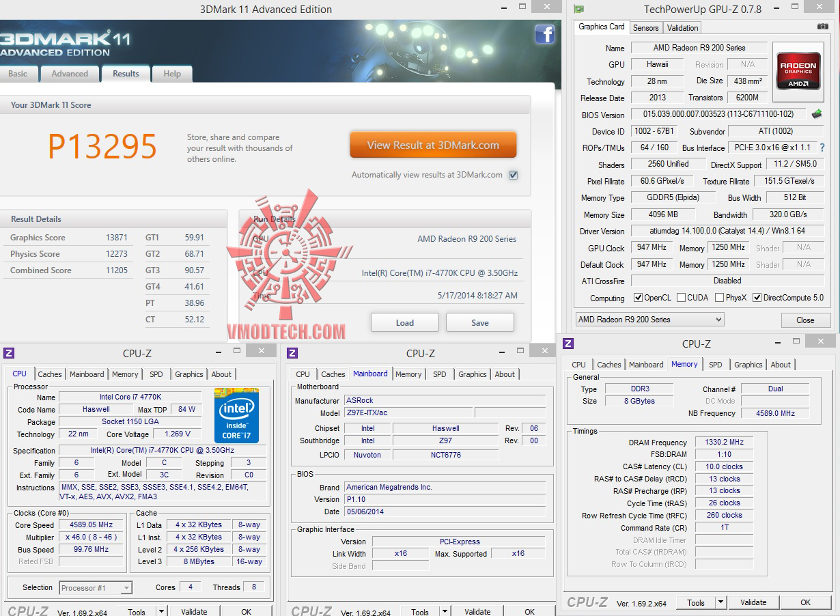Click the CPU-Z Mainboard window title icon

292,353
